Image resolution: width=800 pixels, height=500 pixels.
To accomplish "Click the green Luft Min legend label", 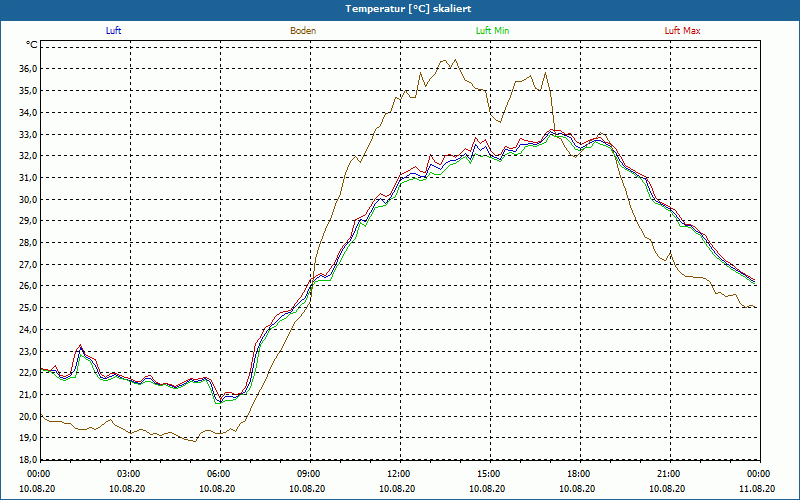I will pos(492,31).
